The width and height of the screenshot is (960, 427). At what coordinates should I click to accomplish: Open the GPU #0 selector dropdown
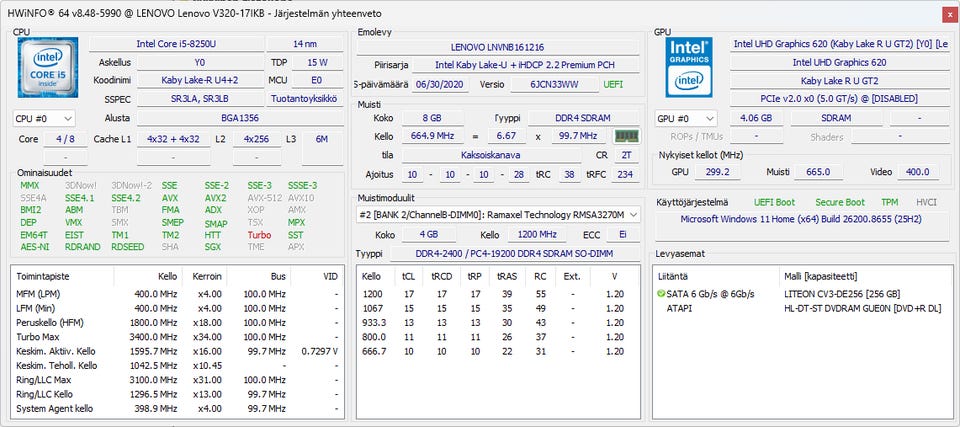coord(686,118)
